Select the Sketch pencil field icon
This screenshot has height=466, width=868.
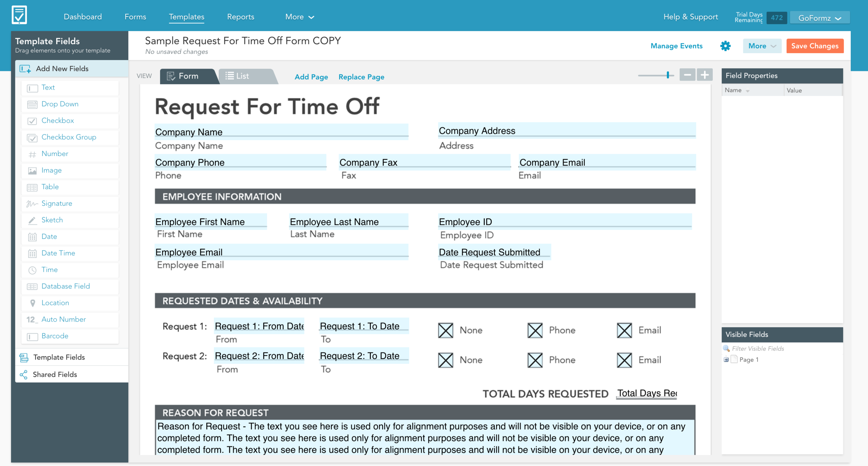coord(32,220)
